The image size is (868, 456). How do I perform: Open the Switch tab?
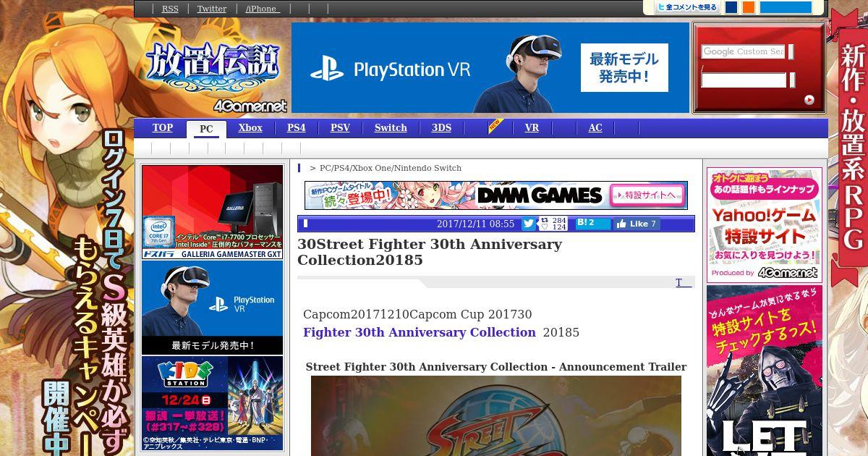391,128
